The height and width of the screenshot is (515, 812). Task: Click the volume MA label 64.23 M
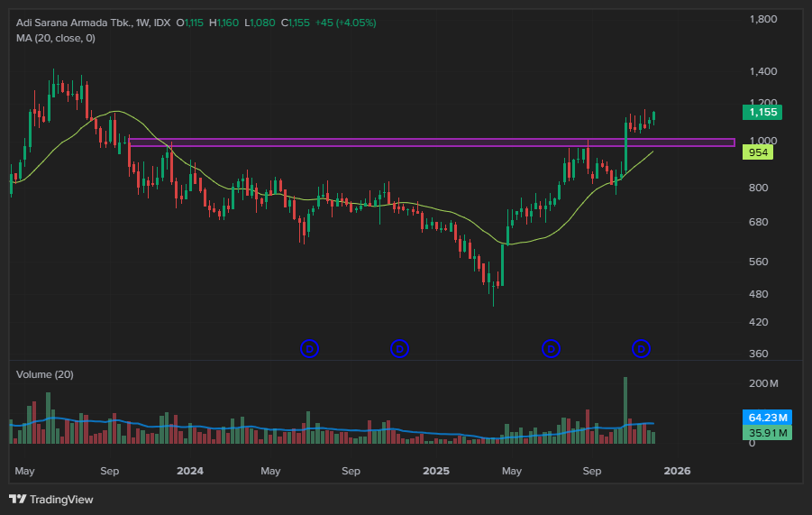click(x=767, y=418)
